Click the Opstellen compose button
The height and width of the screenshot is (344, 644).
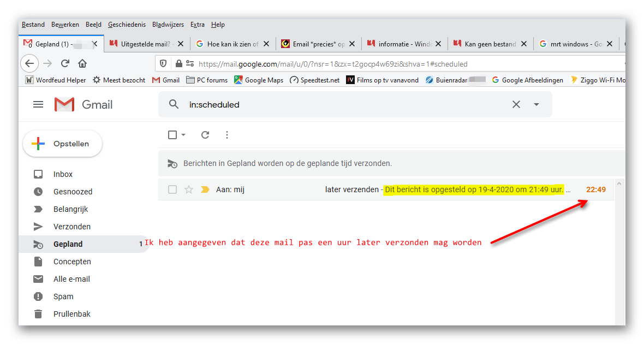click(x=62, y=144)
